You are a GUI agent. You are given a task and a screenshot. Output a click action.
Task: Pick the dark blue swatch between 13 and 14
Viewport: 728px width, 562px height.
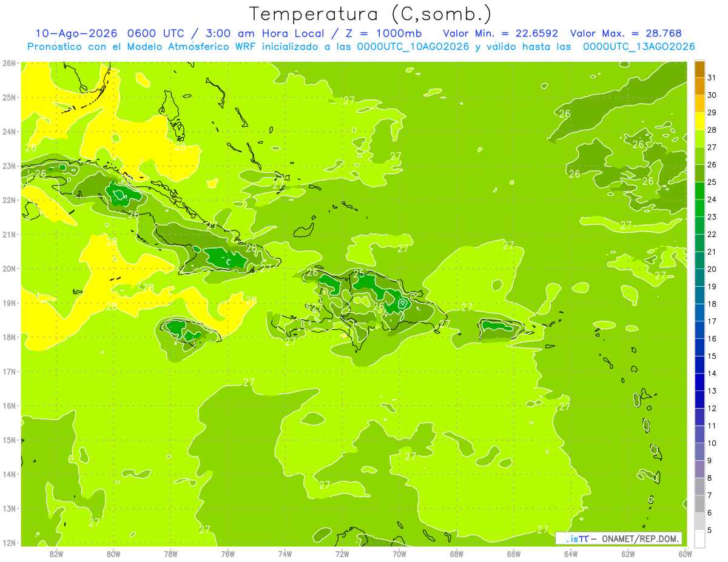[699, 382]
